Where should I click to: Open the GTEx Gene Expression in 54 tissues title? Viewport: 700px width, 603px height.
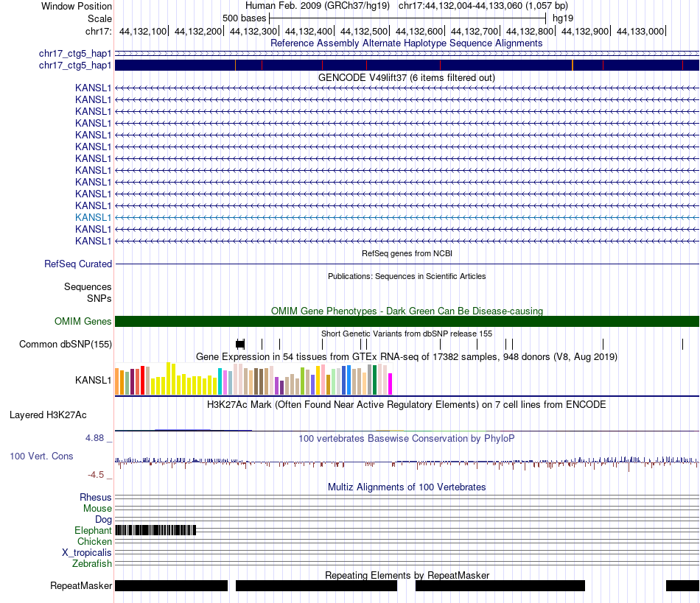[407, 357]
